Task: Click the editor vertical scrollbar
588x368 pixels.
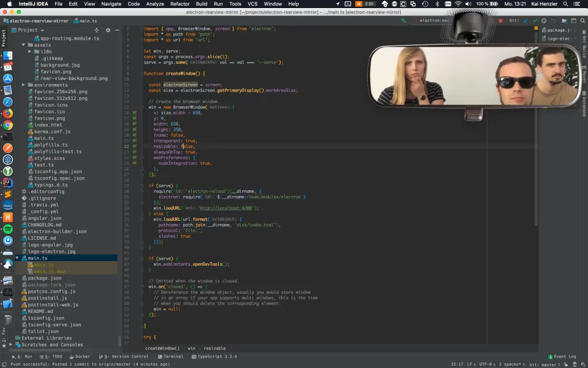Action: pos(536,128)
